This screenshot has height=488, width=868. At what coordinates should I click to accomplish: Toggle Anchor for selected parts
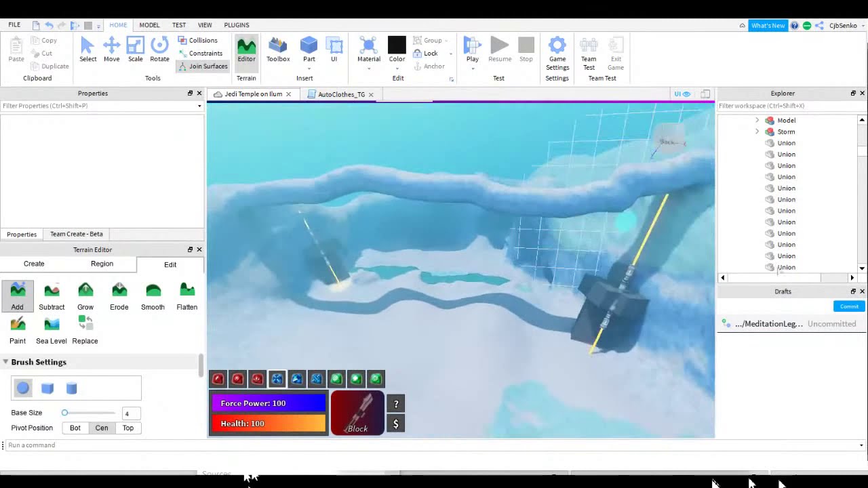pyautogui.click(x=429, y=66)
